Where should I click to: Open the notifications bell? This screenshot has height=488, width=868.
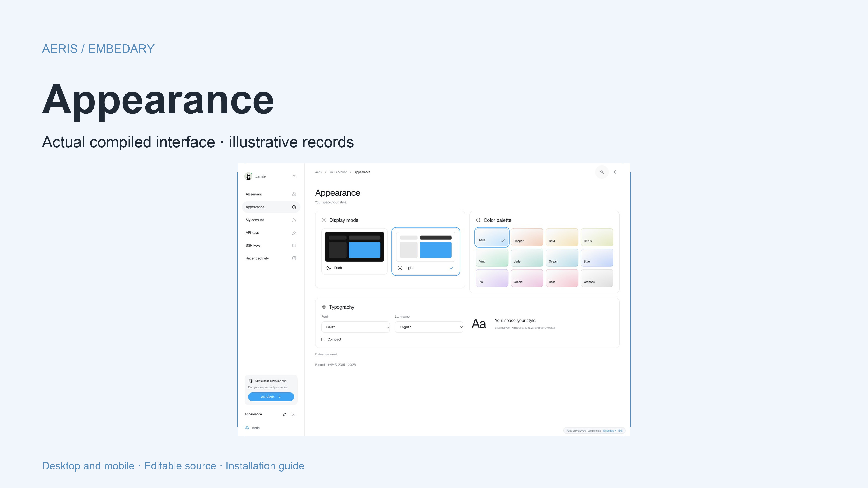pyautogui.click(x=615, y=172)
